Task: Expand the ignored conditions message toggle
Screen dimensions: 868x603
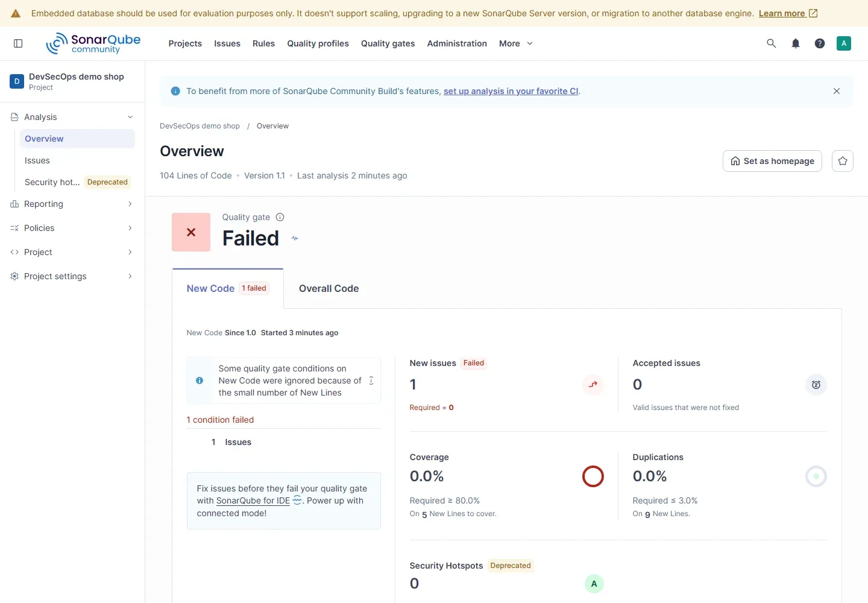Action: click(371, 380)
